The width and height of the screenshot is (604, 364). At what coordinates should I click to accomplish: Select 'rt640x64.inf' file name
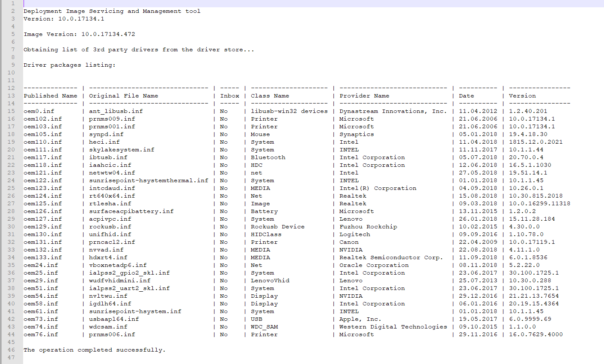point(112,196)
